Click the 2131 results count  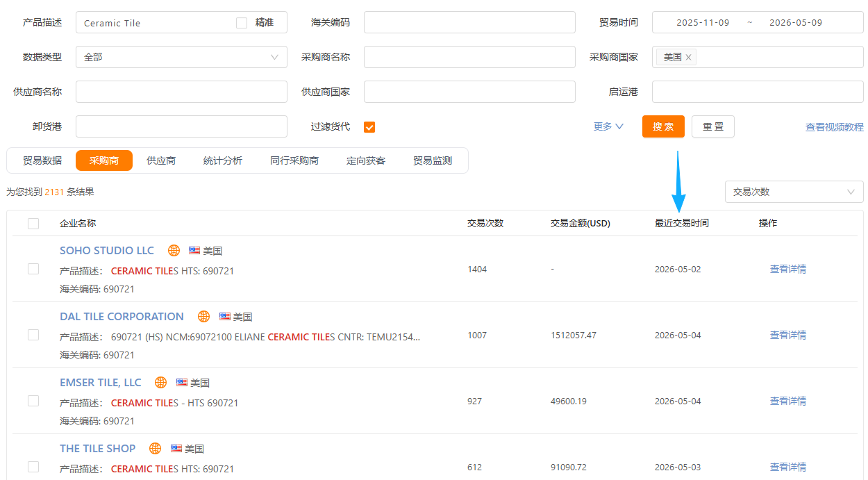point(54,192)
